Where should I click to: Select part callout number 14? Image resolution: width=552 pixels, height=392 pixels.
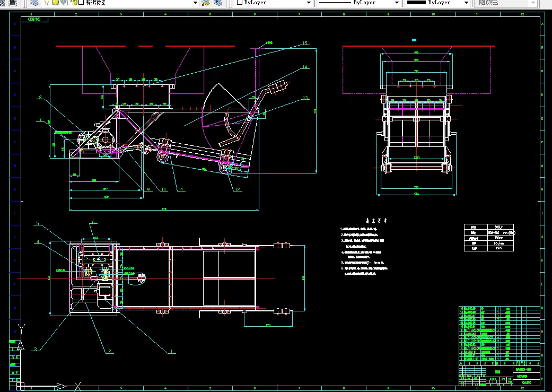304,67
